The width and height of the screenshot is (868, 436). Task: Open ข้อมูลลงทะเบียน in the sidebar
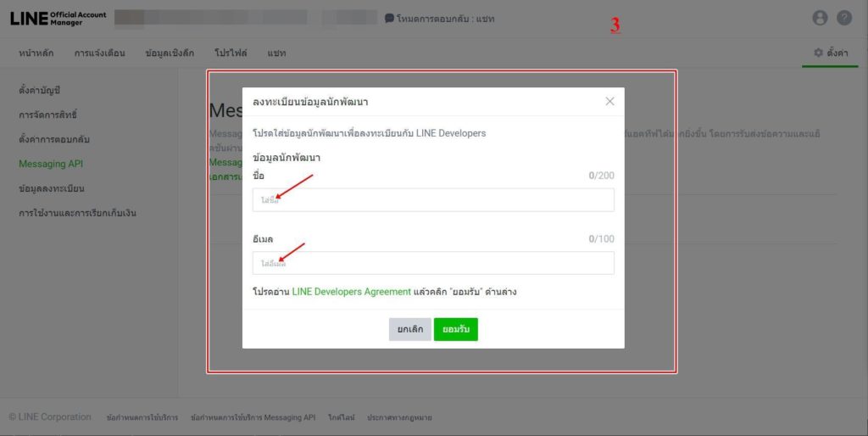pos(52,188)
